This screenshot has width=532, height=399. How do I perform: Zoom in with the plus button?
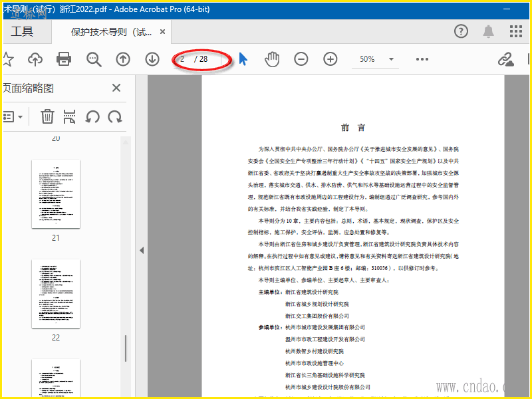[x=330, y=59]
